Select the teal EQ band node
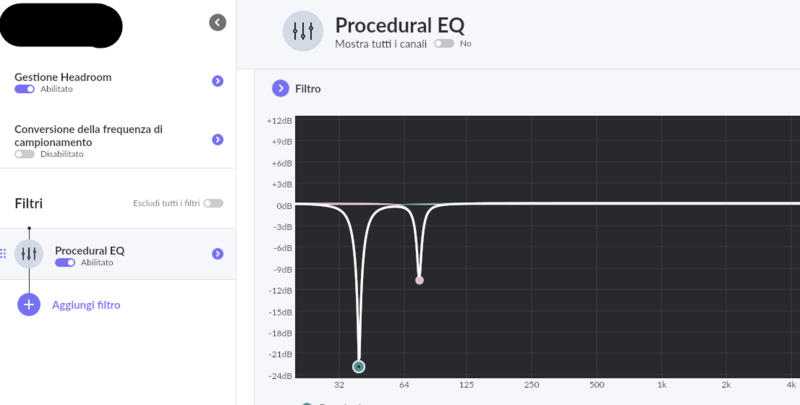Image resolution: width=800 pixels, height=405 pixels. (358, 366)
